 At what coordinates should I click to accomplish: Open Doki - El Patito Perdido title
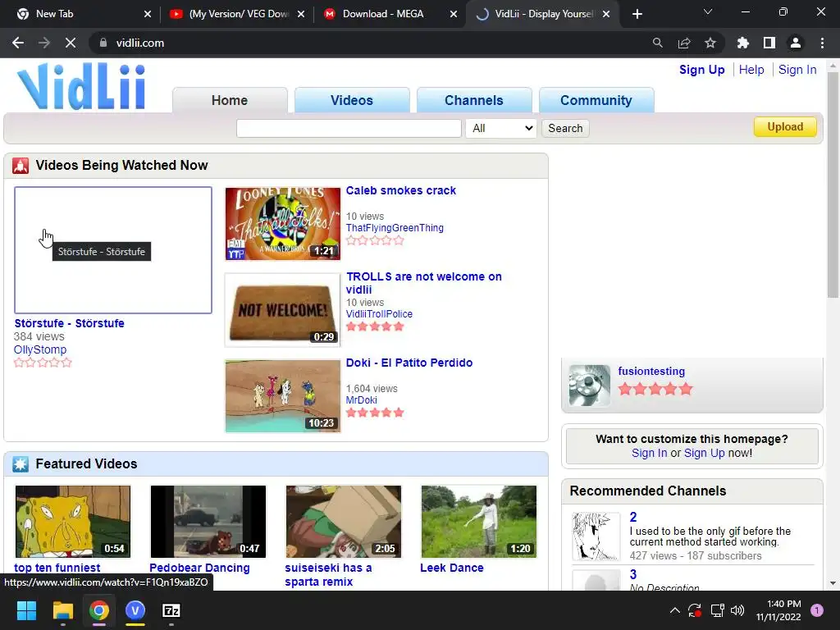click(x=409, y=363)
